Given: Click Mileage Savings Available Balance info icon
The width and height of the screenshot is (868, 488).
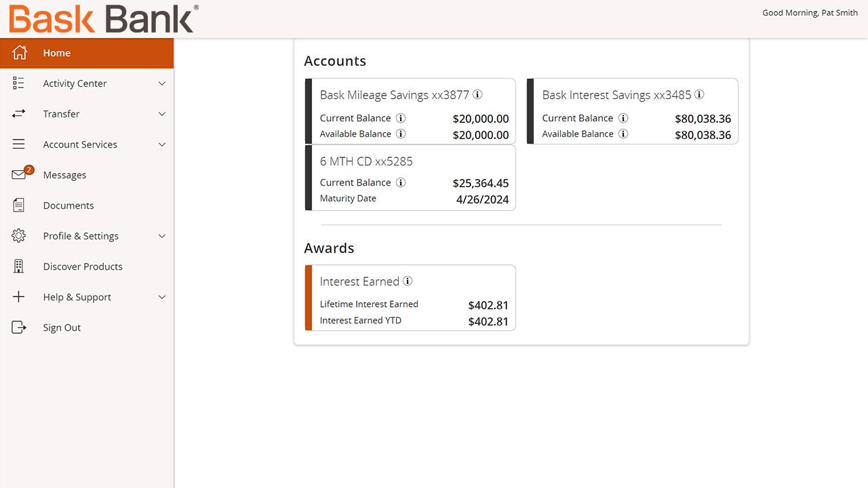Looking at the screenshot, I should pos(401,134).
